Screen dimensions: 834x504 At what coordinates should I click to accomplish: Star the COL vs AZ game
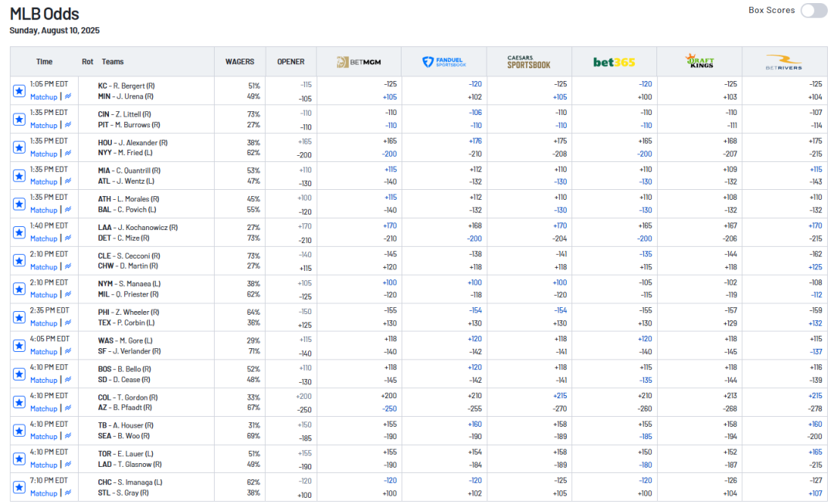point(19,402)
